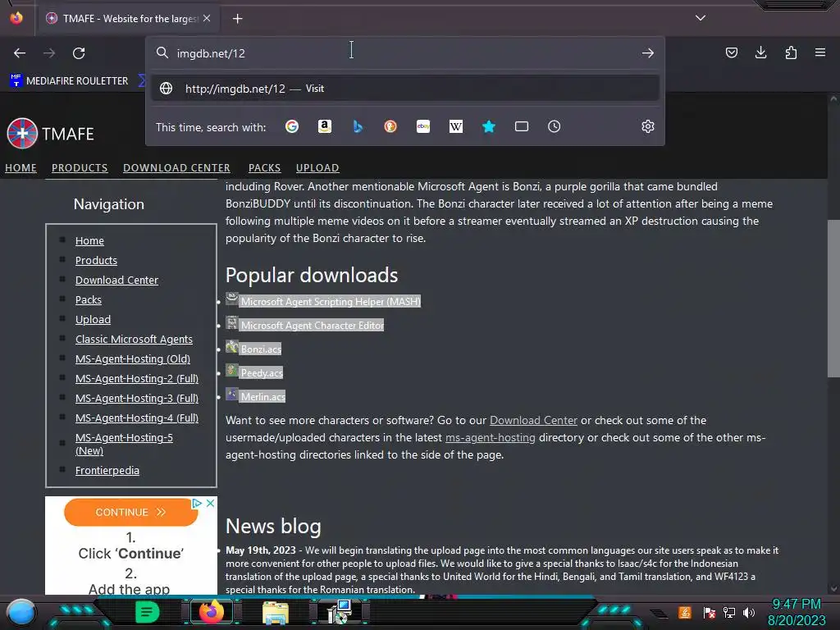
Task: Follow inline Download Center link in paragraph
Action: [533, 421]
